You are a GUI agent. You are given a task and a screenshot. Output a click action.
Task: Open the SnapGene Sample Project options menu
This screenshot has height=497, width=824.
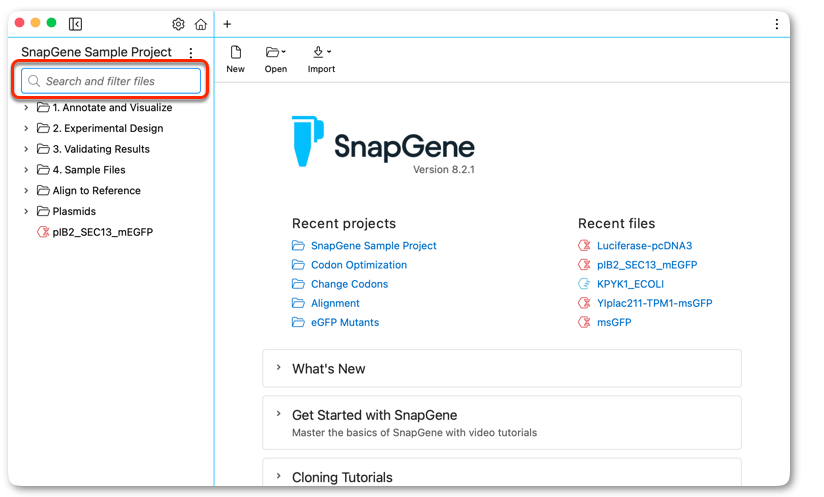pyautogui.click(x=191, y=53)
